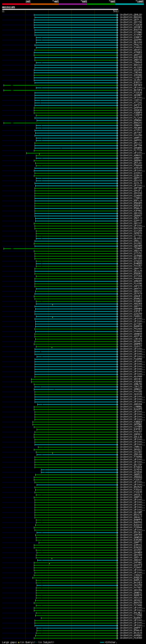Select hit label UniRef100_Q4PP91
Screen dimensions: 146x644
[x=131, y=140]
